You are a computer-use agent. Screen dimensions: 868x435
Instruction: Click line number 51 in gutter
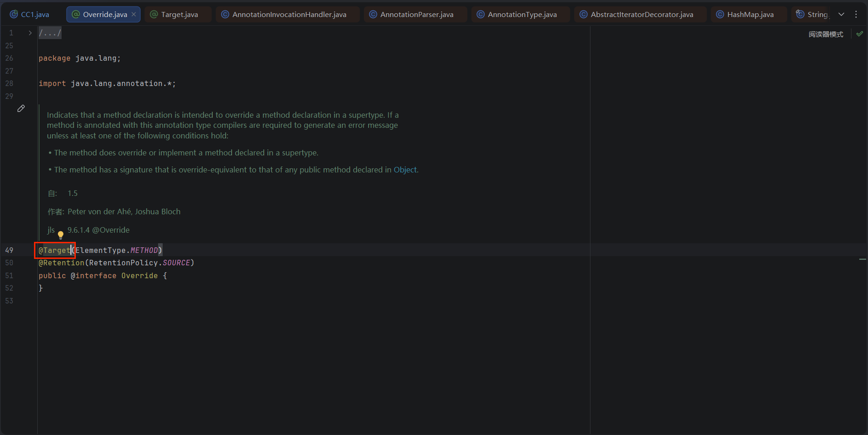tap(9, 275)
